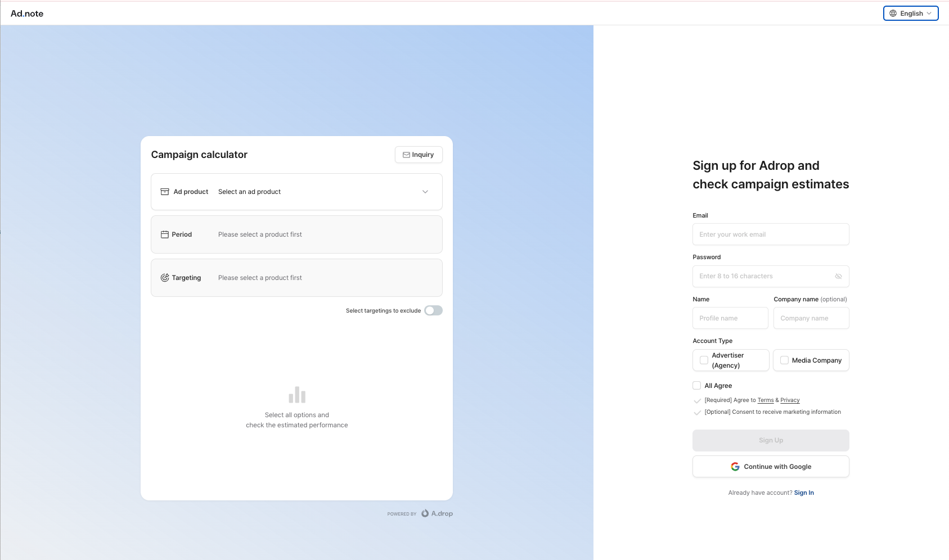This screenshot has width=949, height=560.
Task: Click the Targeting bullseye icon
Action: pos(165,278)
